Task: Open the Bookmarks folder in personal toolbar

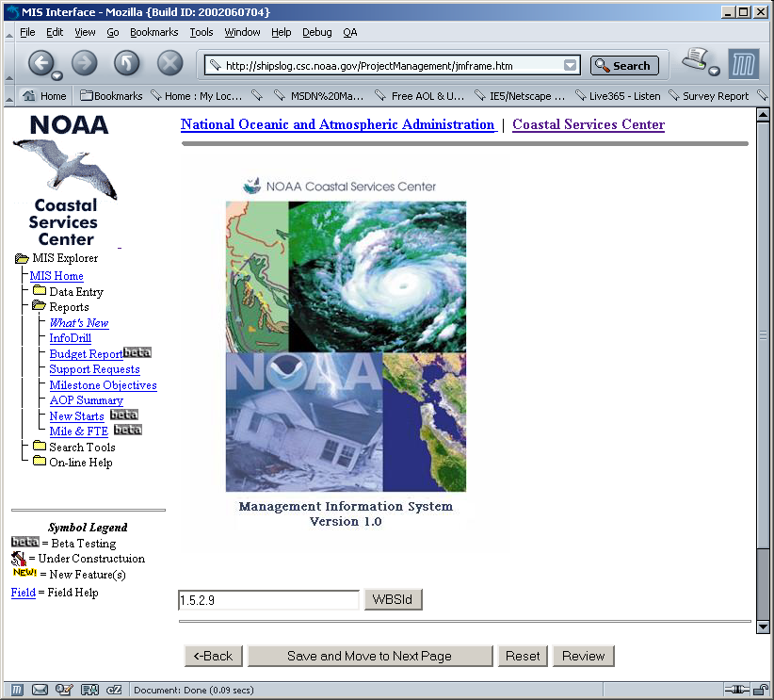Action: (111, 96)
